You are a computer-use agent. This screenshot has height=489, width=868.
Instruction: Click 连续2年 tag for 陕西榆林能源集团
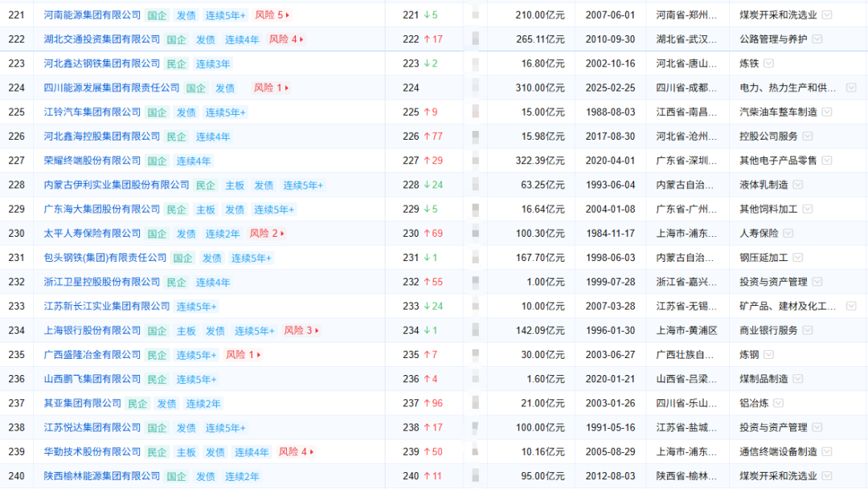(242, 476)
